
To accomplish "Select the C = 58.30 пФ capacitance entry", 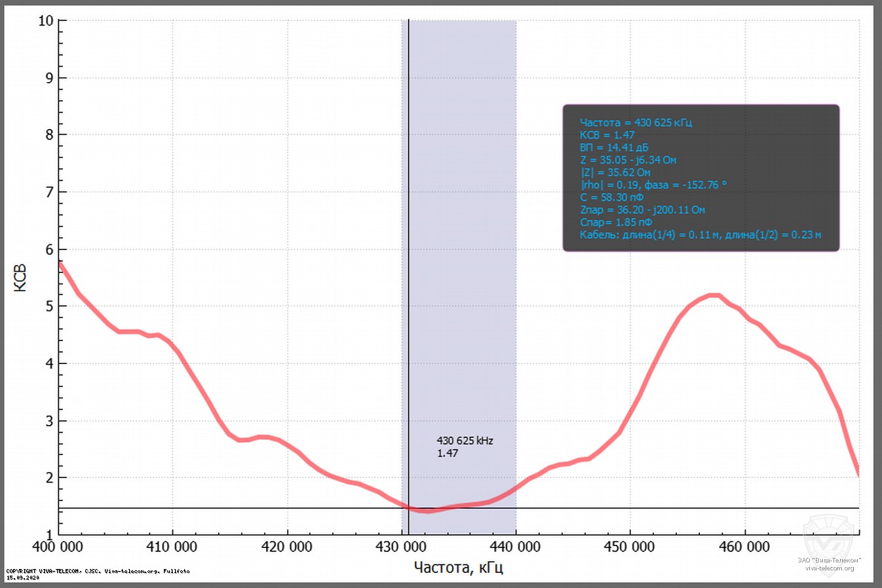I will click(x=611, y=197).
